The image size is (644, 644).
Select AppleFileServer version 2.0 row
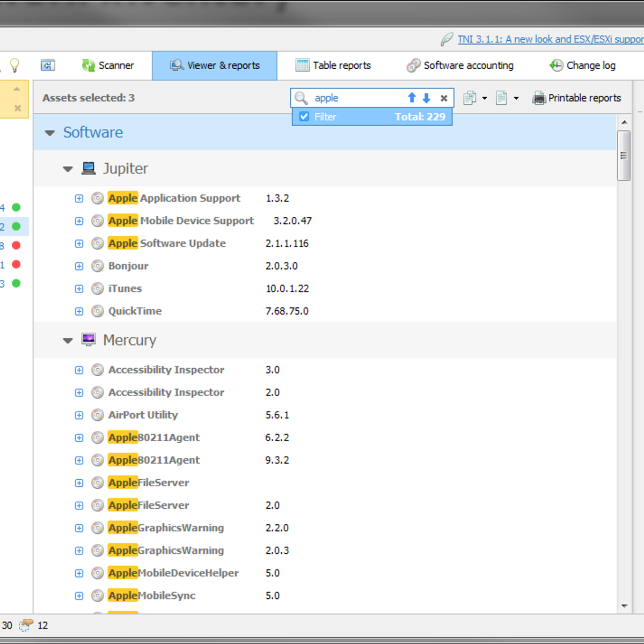coord(325,506)
